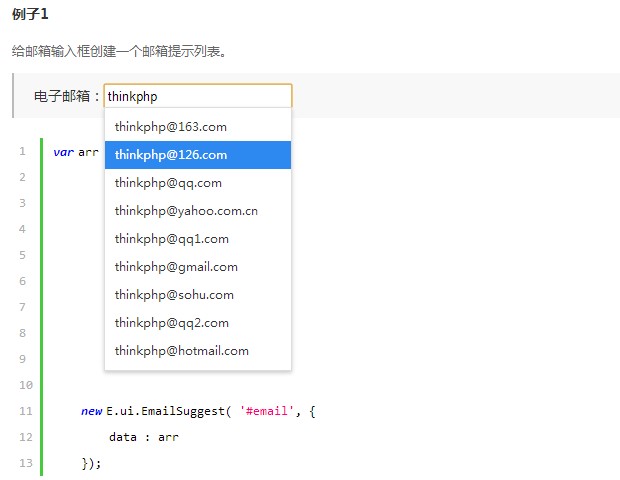Screen dimensions: 620x480
Task: Click the 例子1 heading
Action: 30,15
